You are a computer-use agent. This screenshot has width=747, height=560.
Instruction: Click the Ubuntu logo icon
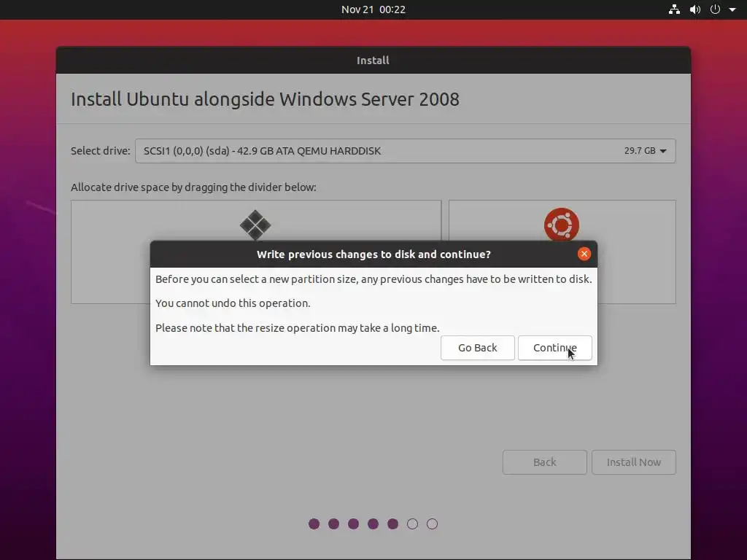click(562, 225)
